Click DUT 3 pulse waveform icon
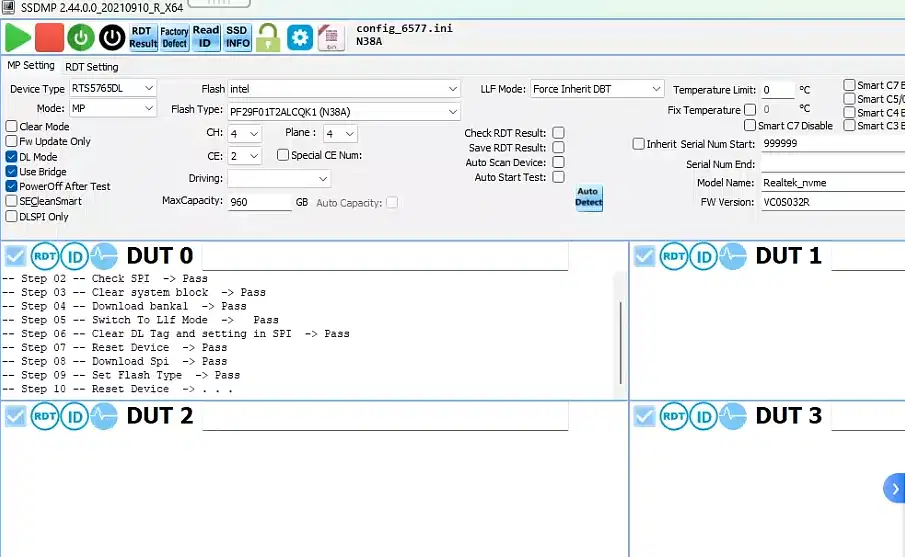Screen dimensions: 905x557 click(x=733, y=416)
